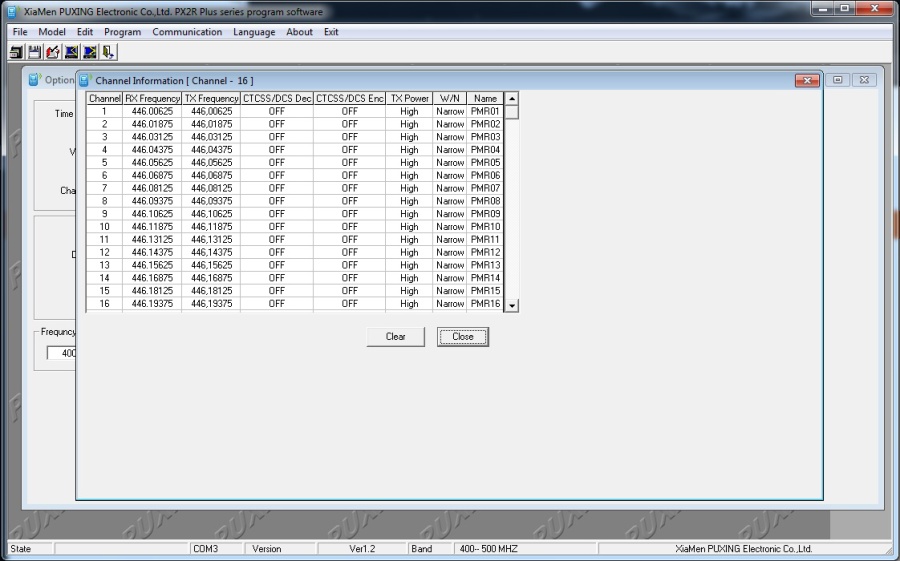The height and width of the screenshot is (561, 900).
Task: Click the Option window title icon
Action: pos(34,80)
